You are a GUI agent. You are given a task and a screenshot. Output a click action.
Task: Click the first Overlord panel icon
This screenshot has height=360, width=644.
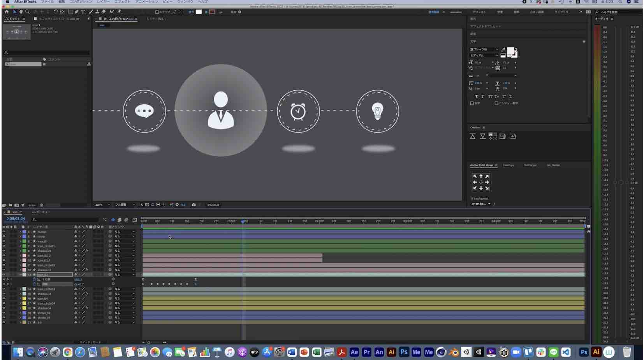pyautogui.click(x=472, y=136)
